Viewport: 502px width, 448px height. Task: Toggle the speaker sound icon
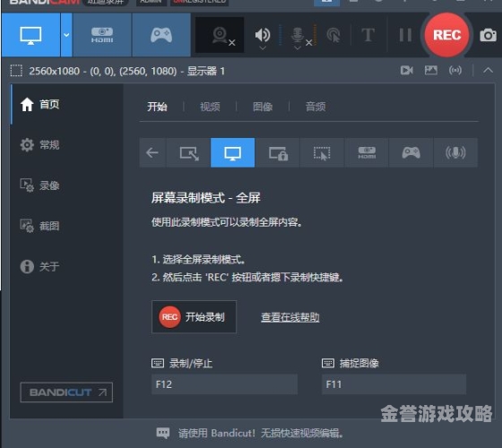(x=262, y=34)
